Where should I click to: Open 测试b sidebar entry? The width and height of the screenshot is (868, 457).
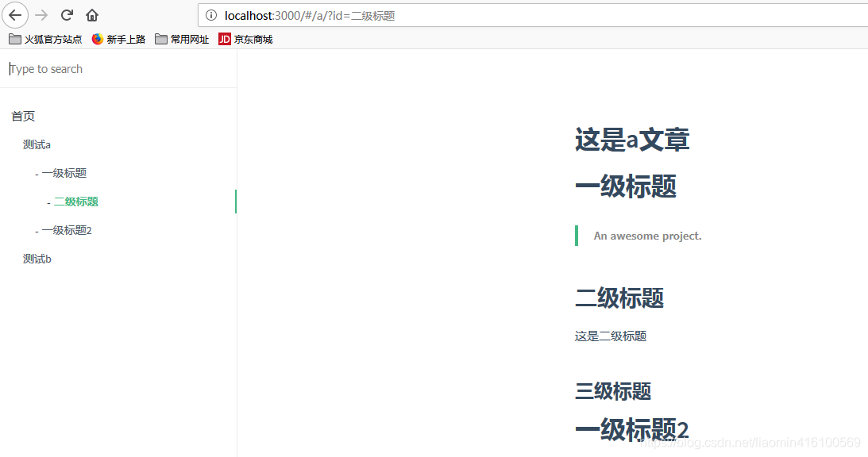pos(37,259)
